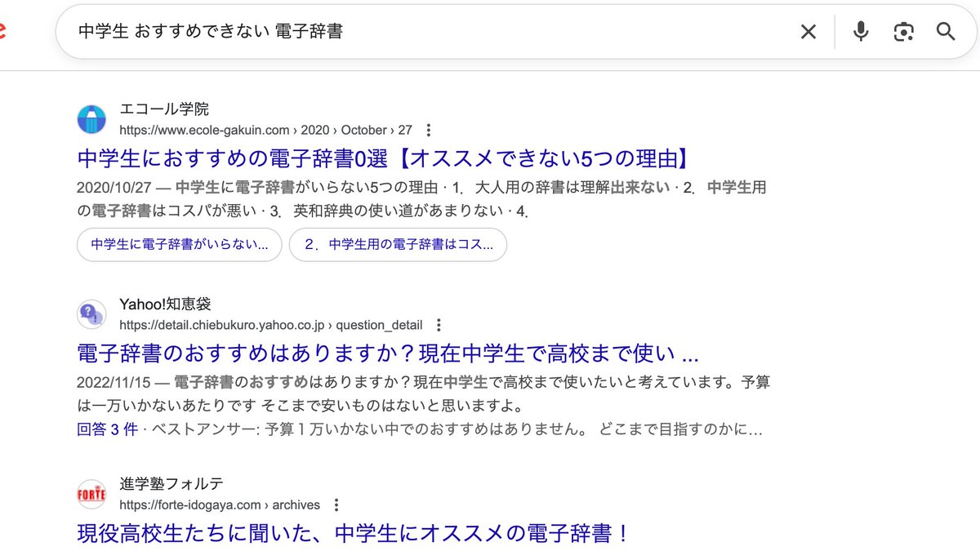Click the magnifying glass search button
Viewport: 980px width, 551px height.
[946, 32]
